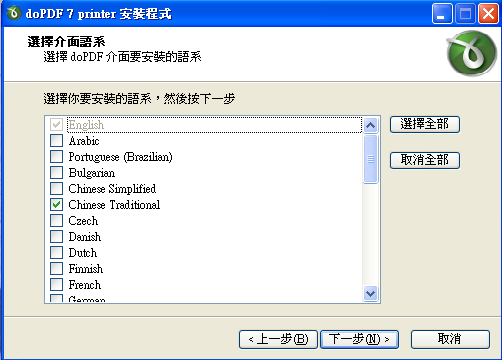Select the Finnish text label
The width and height of the screenshot is (502, 360).
(86, 269)
